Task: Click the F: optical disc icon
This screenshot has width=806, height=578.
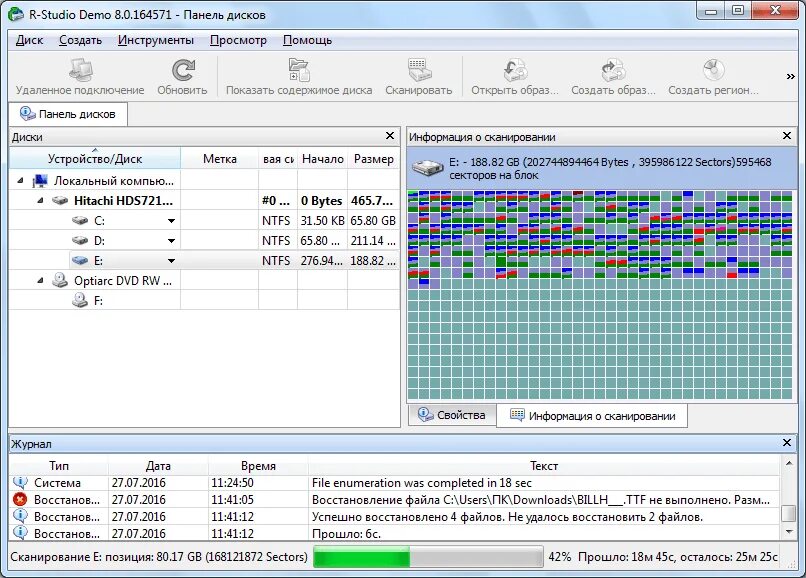Action: tap(80, 300)
